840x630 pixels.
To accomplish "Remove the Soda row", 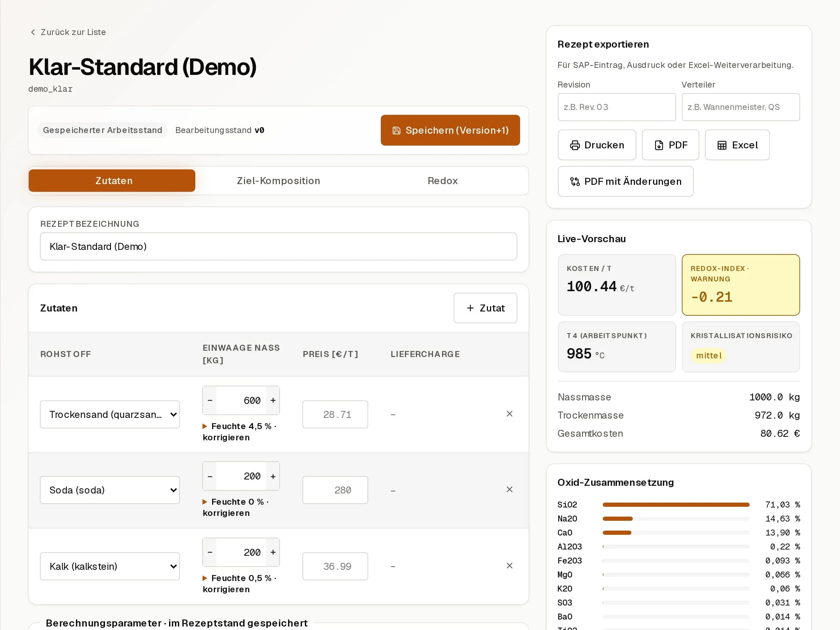I will 509,489.
